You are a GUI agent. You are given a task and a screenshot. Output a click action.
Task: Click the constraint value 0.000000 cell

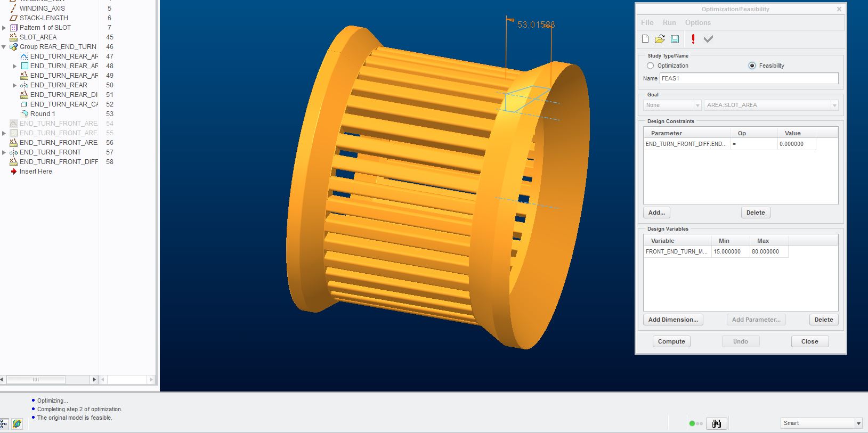coord(797,144)
